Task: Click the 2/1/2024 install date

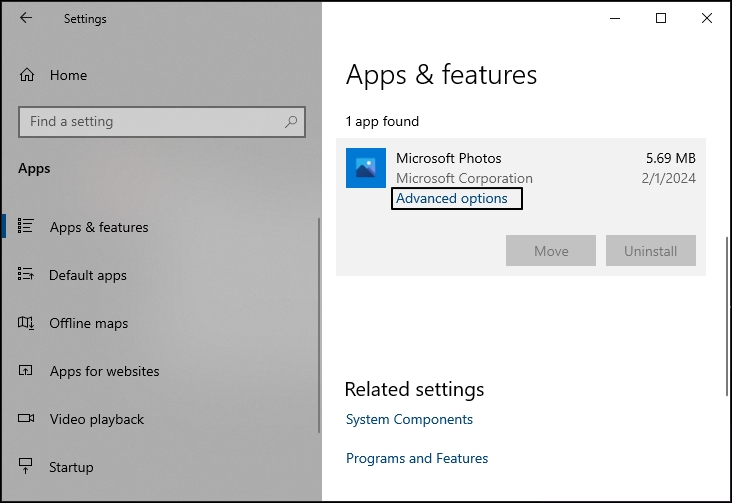Action: point(669,178)
